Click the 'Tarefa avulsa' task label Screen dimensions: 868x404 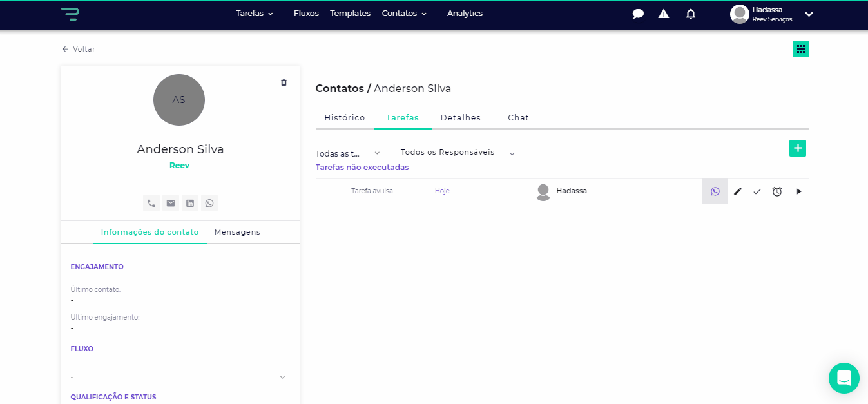372,191
